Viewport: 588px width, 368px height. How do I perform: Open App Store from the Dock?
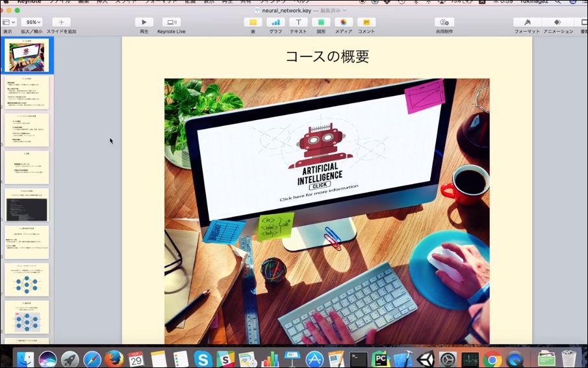point(314,360)
